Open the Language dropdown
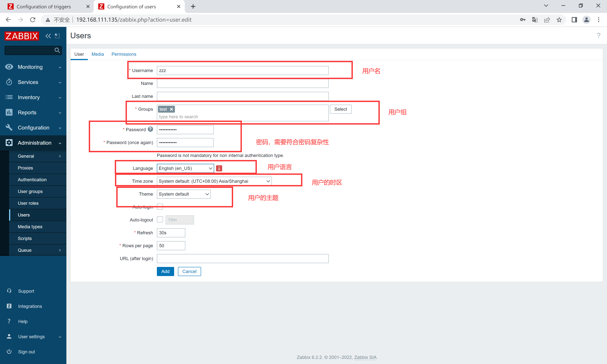The width and height of the screenshot is (607, 364). click(x=185, y=168)
